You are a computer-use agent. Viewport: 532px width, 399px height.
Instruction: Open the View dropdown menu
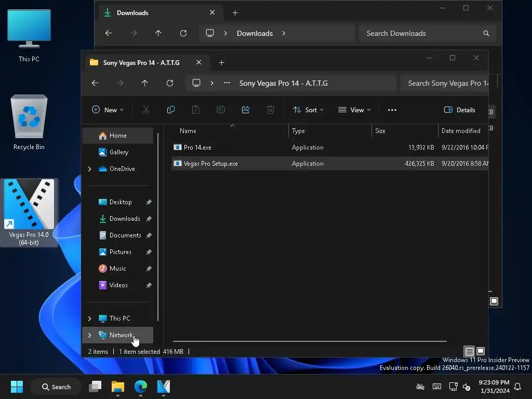tap(354, 110)
